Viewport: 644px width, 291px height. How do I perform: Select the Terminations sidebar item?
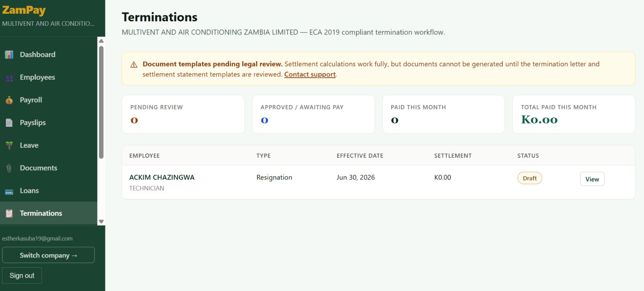coord(49,213)
